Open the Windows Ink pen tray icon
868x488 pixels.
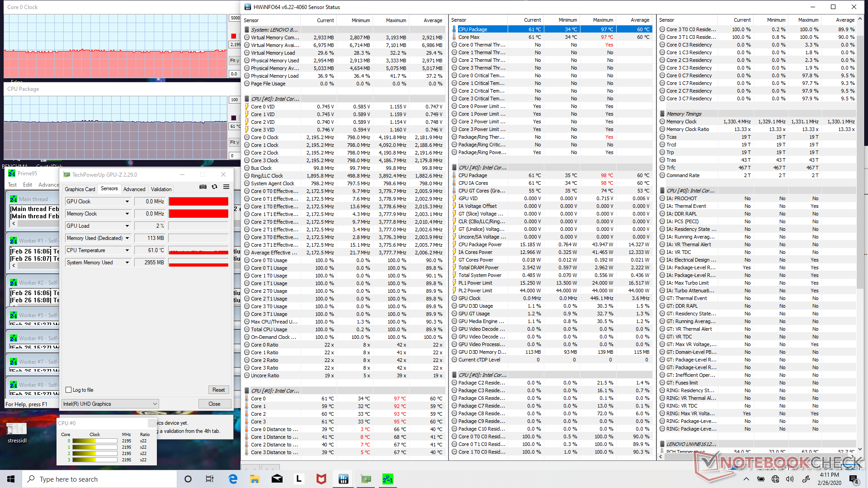pyautogui.click(x=806, y=479)
